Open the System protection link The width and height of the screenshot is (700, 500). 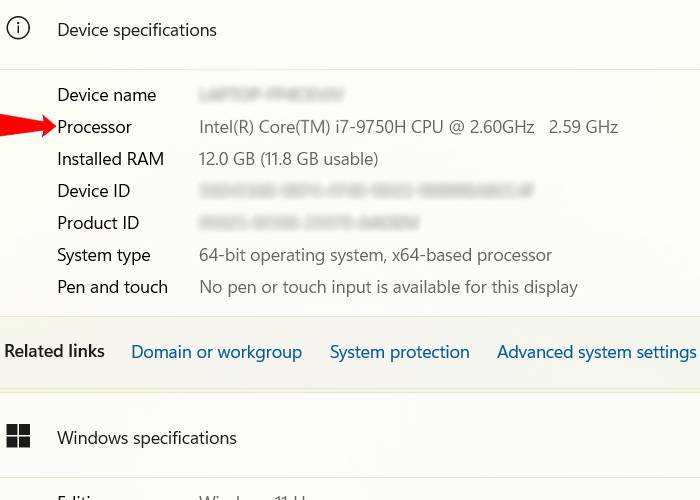399,352
